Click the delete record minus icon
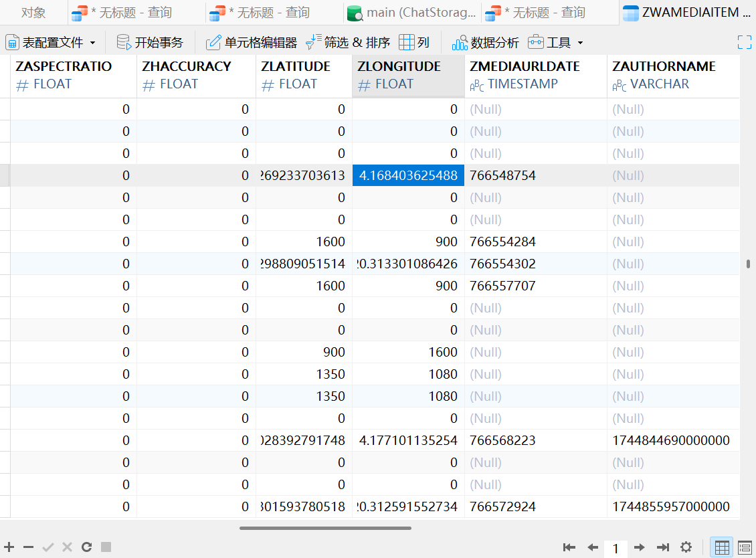This screenshot has height=558, width=756. pos(29,547)
